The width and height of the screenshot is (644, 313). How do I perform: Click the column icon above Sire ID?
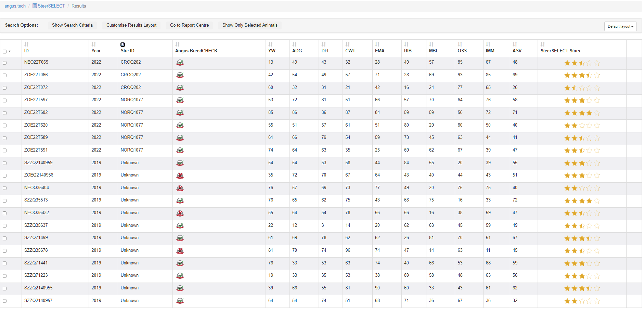click(123, 44)
